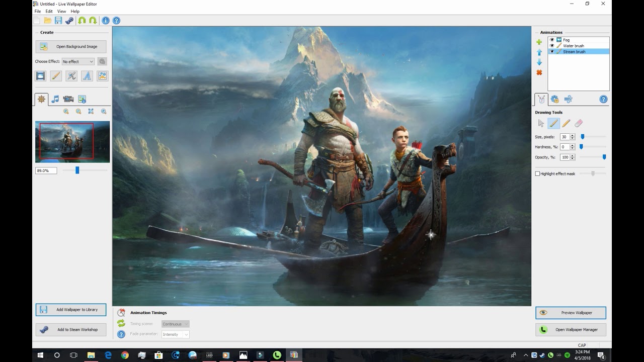This screenshot has width=644, height=362.
Task: Open the Choose Effect dropdown
Action: [x=78, y=61]
